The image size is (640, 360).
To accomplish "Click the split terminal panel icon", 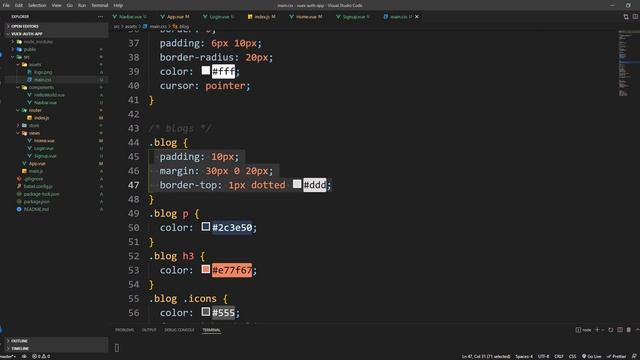I will (x=620, y=330).
